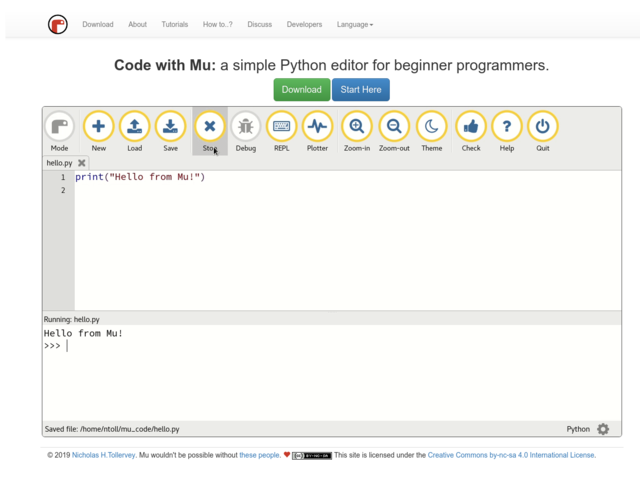Save the script with the Save icon
Image resolution: width=640 pixels, height=480 pixels.
tap(170, 126)
